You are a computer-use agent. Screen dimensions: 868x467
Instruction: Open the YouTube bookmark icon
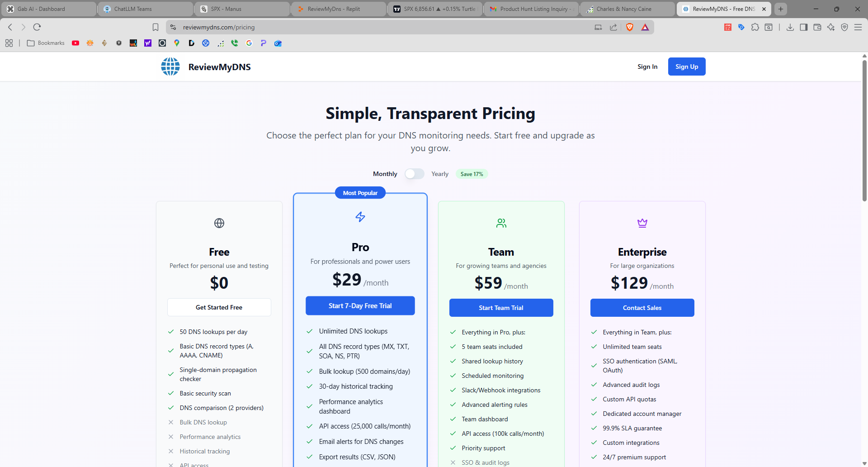[x=76, y=43]
